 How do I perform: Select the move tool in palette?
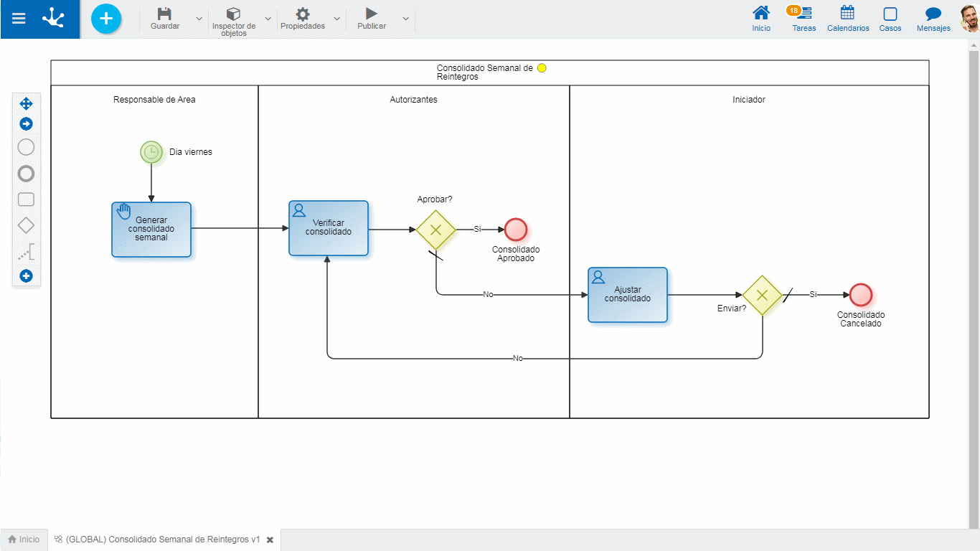coord(26,104)
